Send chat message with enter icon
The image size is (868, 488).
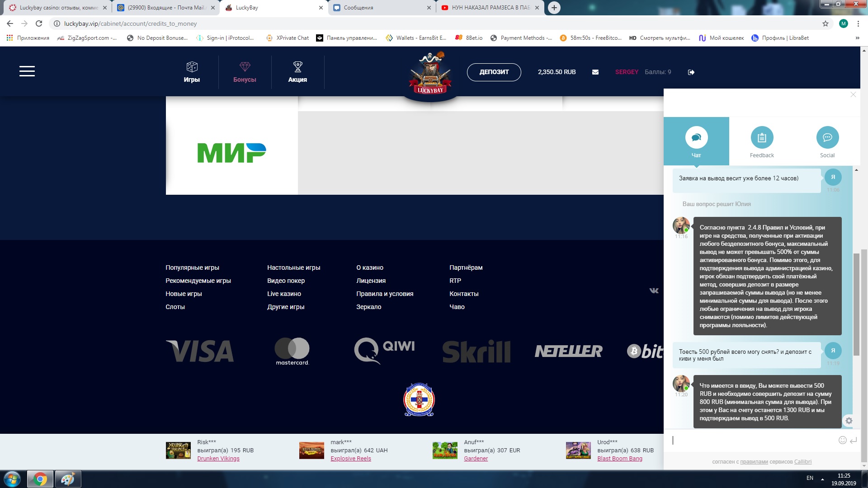click(854, 440)
